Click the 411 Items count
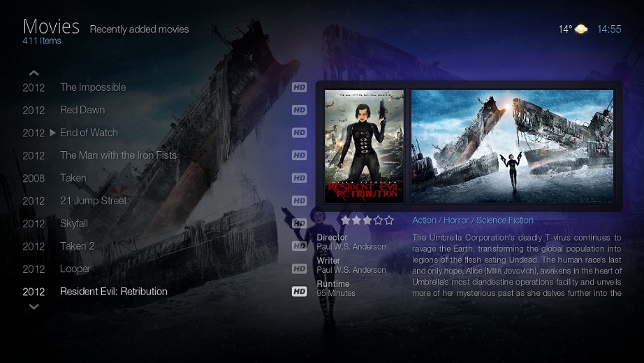The image size is (644, 363). pos(42,41)
